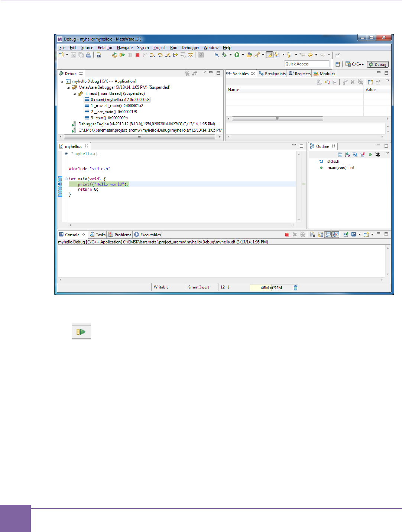402x532 pixels.
Task: Run garbage collector via the trash can icon
Action: point(296,288)
